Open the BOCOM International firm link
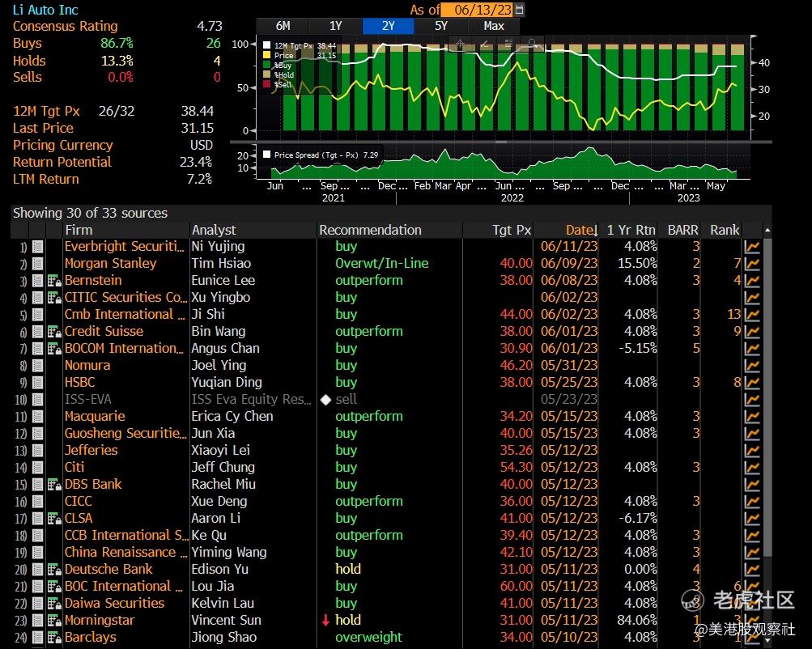The width and height of the screenshot is (812, 649). 125,348
